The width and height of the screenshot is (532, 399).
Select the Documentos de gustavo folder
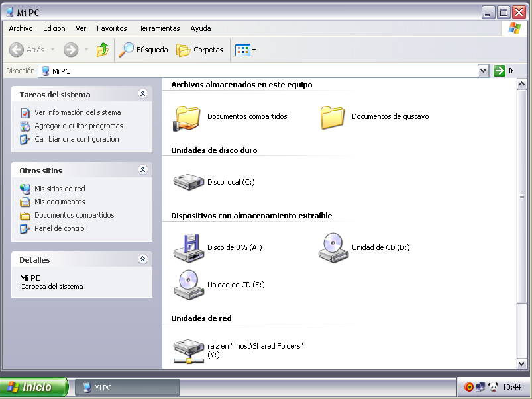pyautogui.click(x=333, y=117)
